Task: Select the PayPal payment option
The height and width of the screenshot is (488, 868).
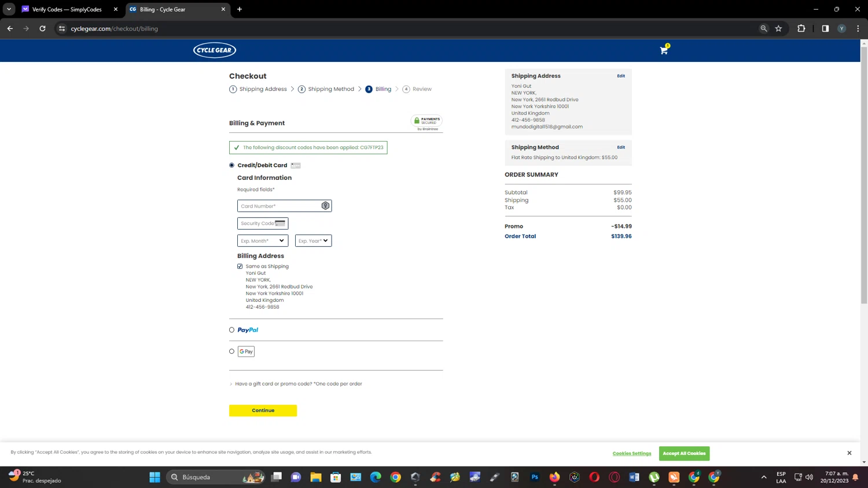Action: (232, 330)
